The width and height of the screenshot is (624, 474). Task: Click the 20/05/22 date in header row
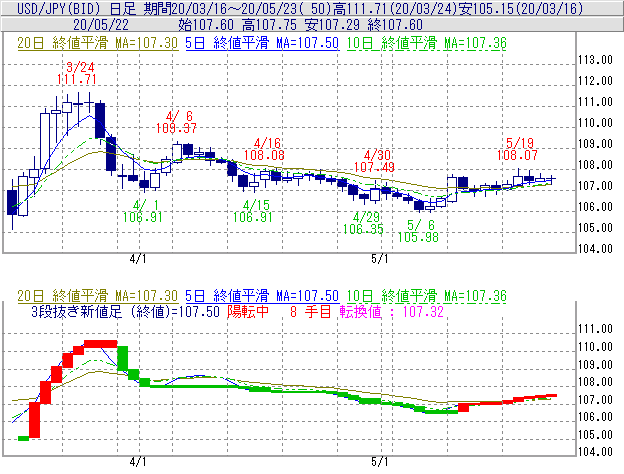click(x=101, y=25)
